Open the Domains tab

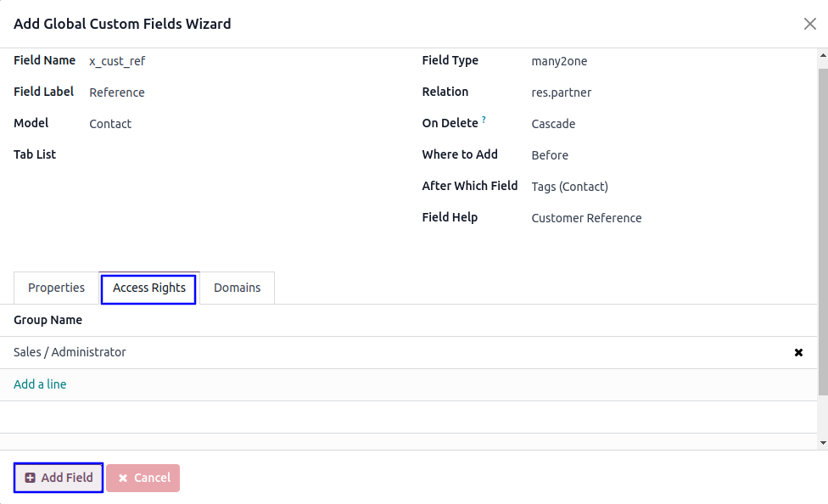pyautogui.click(x=237, y=288)
